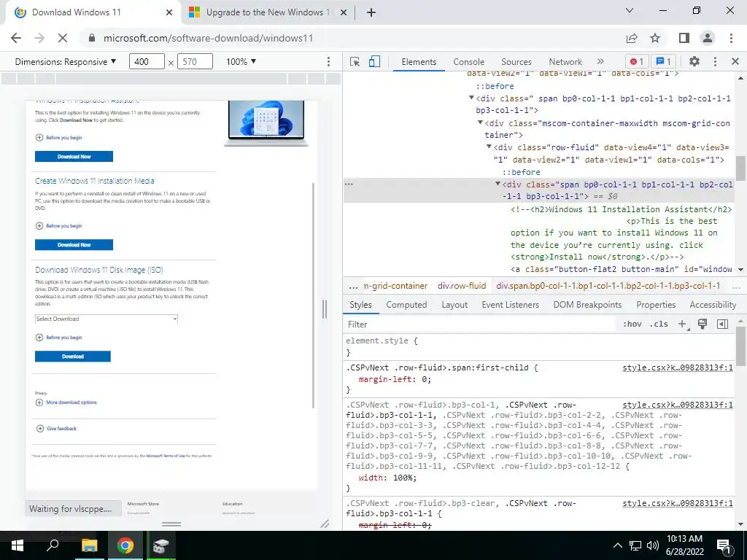Click the share page icon

(x=632, y=38)
